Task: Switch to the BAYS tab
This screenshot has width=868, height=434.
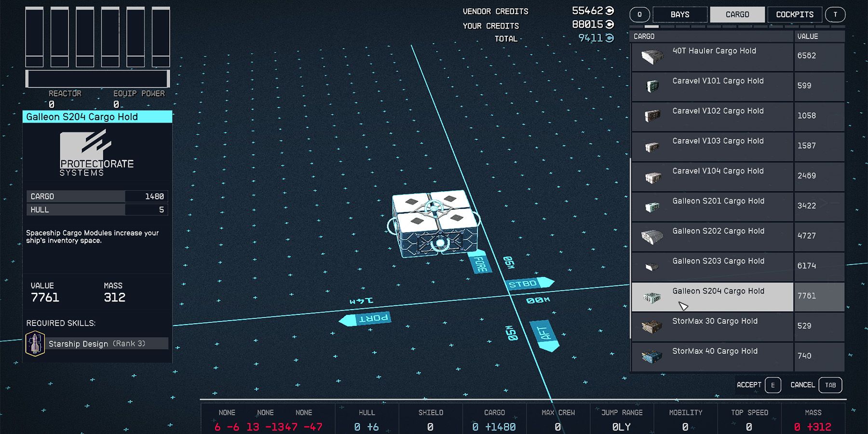Action: coord(680,14)
